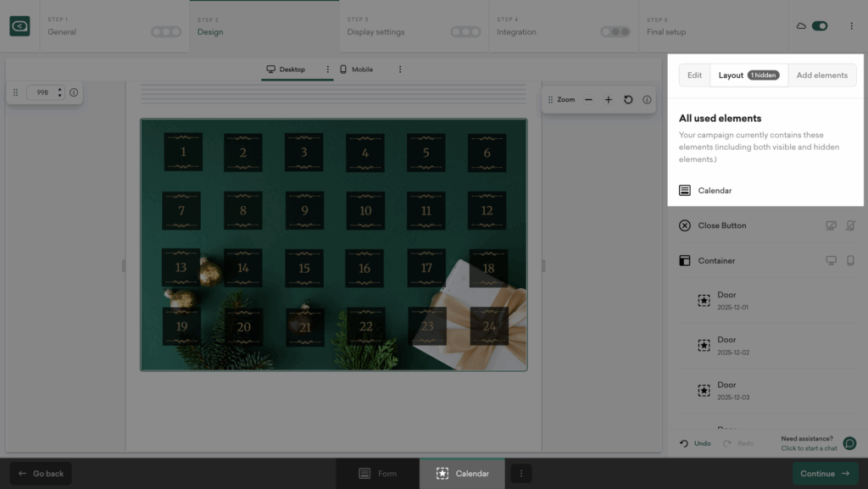Click the Go back button

(x=41, y=474)
